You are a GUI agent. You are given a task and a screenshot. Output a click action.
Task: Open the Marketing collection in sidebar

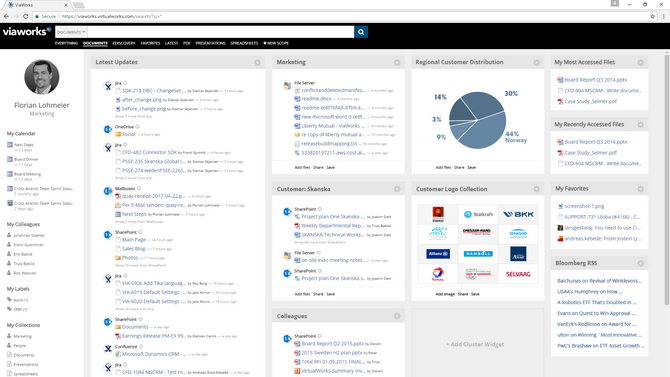22,336
